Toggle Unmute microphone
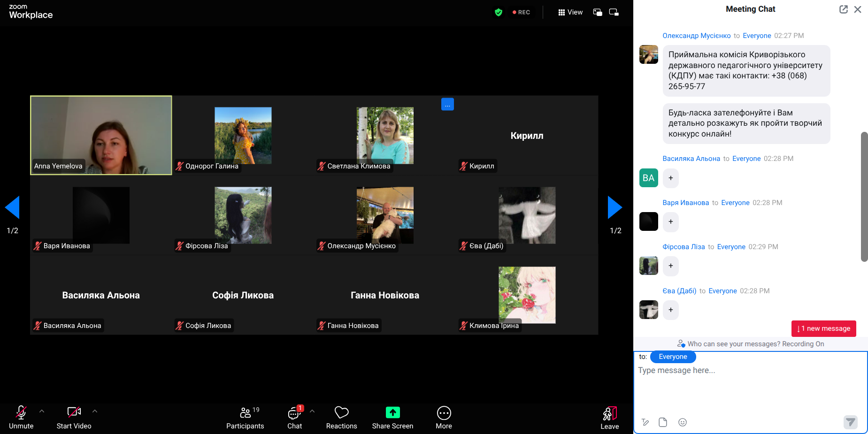Image resolution: width=868 pixels, height=434 pixels. coord(21,413)
